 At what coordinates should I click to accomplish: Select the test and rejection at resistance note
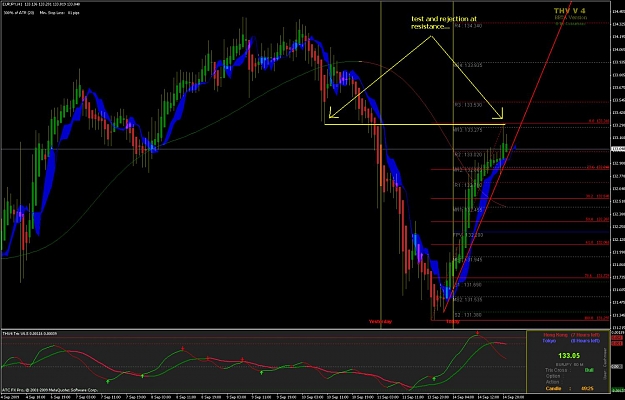tap(444, 23)
